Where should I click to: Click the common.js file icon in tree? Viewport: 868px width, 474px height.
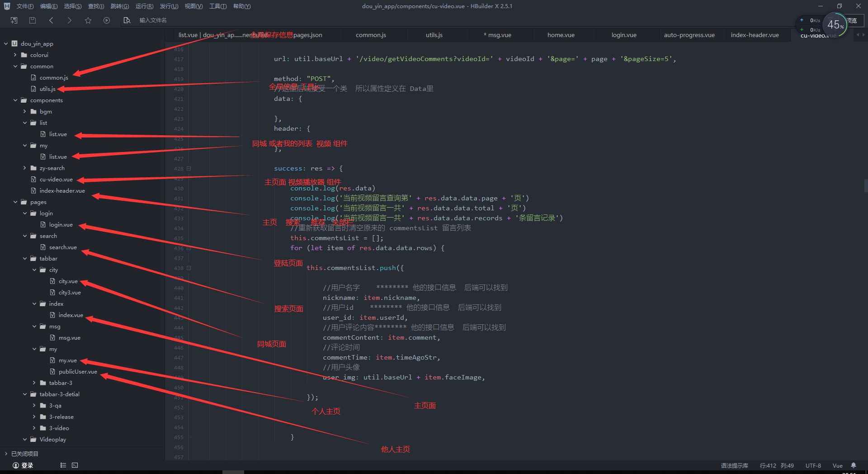point(33,78)
